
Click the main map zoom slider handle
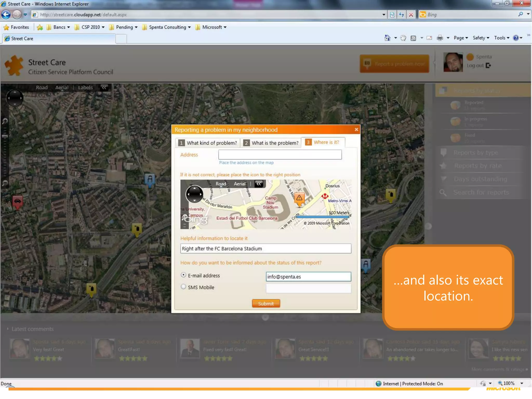5,136
